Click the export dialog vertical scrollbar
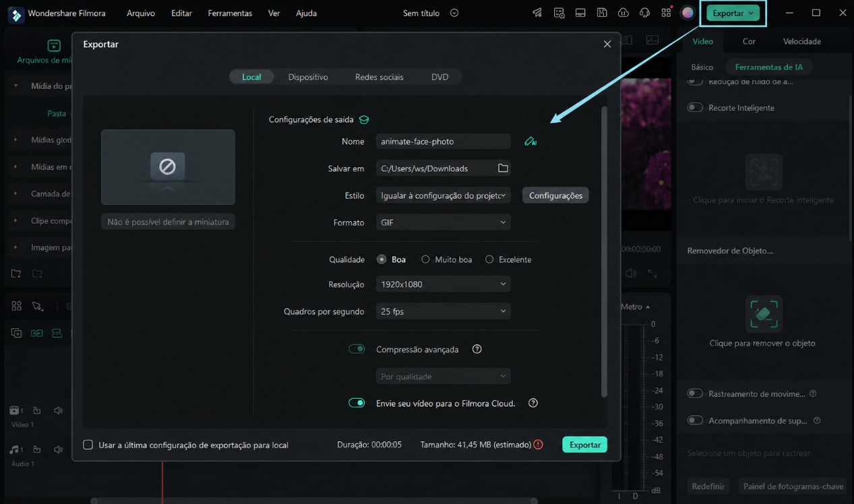 [604, 251]
